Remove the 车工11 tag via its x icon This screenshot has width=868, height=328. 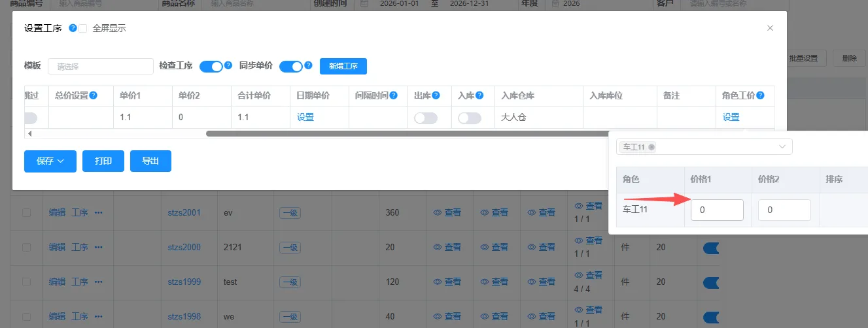pos(651,147)
